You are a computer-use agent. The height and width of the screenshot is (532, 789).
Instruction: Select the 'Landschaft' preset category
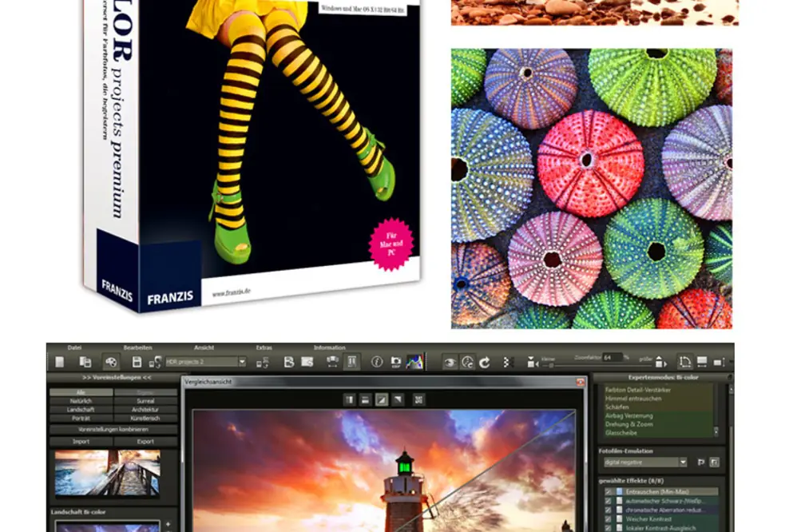[81, 410]
